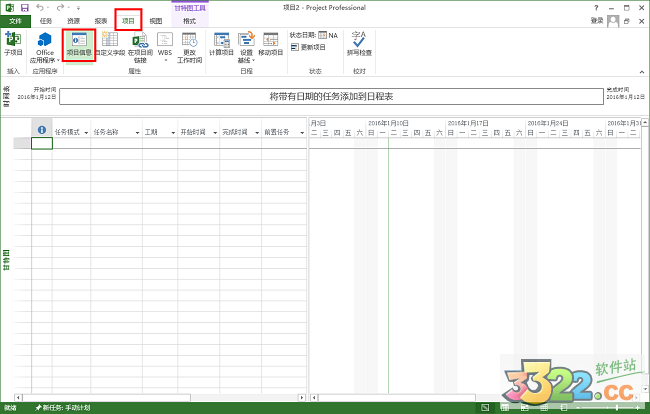
Task: Click the 2016年1月24日 timescale header
Action: (548, 123)
